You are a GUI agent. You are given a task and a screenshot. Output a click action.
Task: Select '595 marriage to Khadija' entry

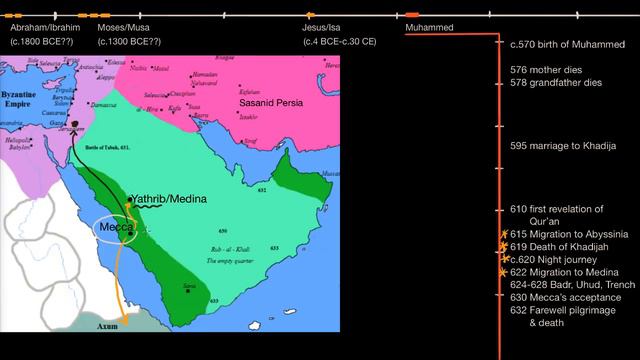click(563, 146)
